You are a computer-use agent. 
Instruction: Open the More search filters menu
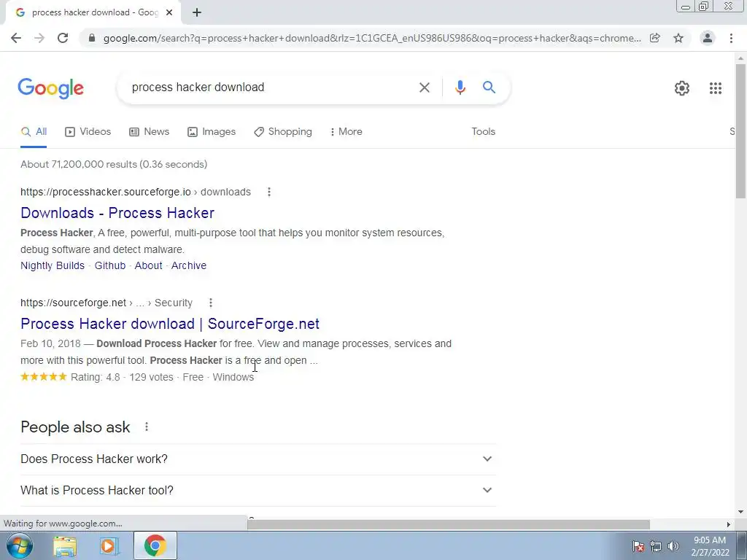[x=346, y=132]
